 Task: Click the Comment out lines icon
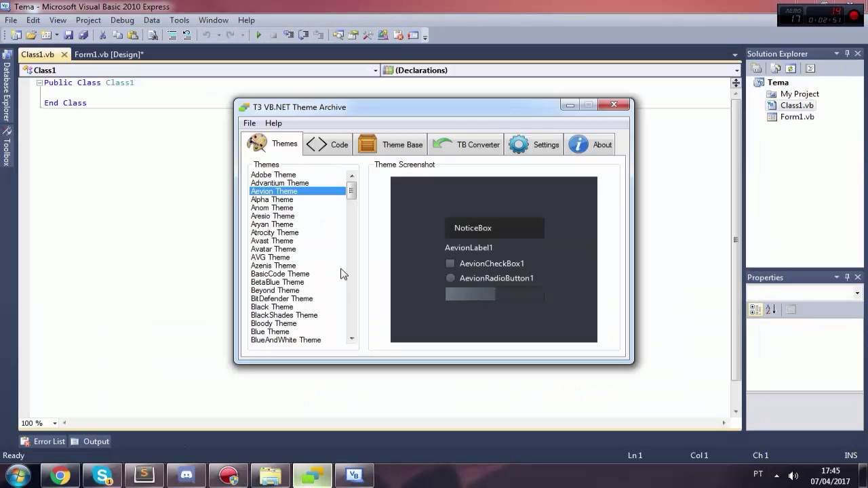[172, 35]
